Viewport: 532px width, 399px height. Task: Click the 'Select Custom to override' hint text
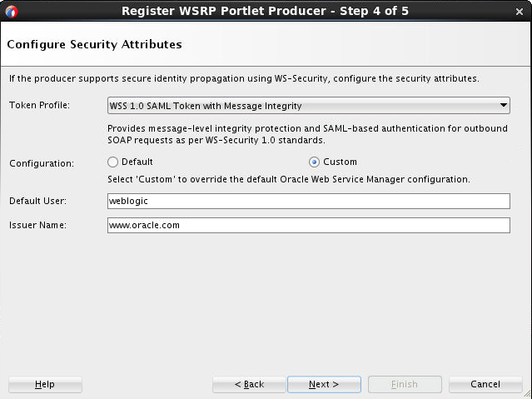click(289, 179)
